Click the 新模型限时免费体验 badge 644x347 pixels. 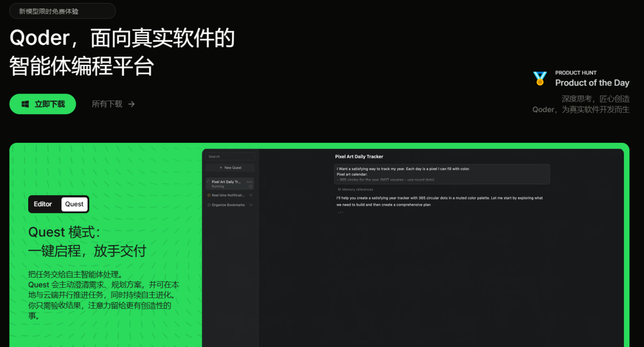pos(62,11)
